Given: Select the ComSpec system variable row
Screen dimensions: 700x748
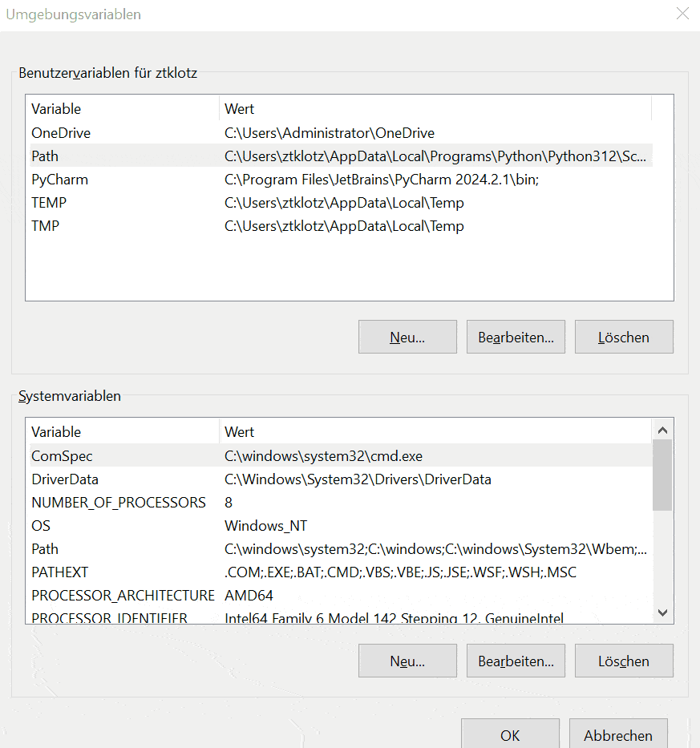Looking at the screenshot, I should coord(62,456).
